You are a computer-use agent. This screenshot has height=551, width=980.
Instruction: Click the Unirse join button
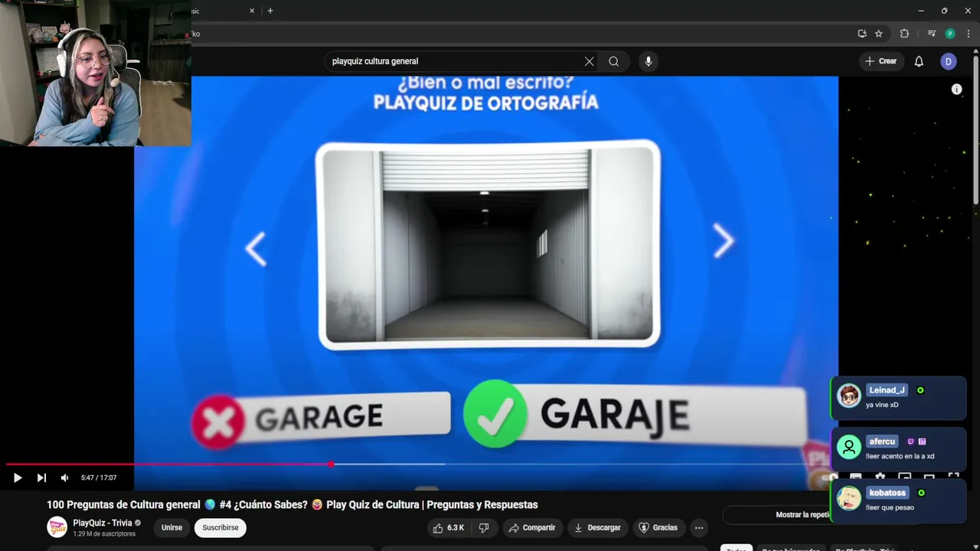pos(171,527)
